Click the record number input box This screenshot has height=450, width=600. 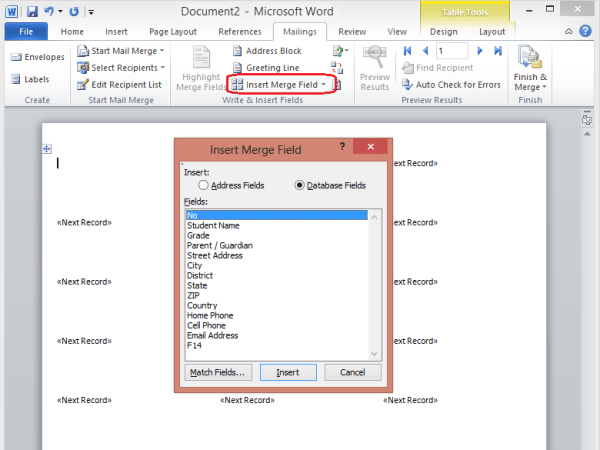(x=452, y=51)
